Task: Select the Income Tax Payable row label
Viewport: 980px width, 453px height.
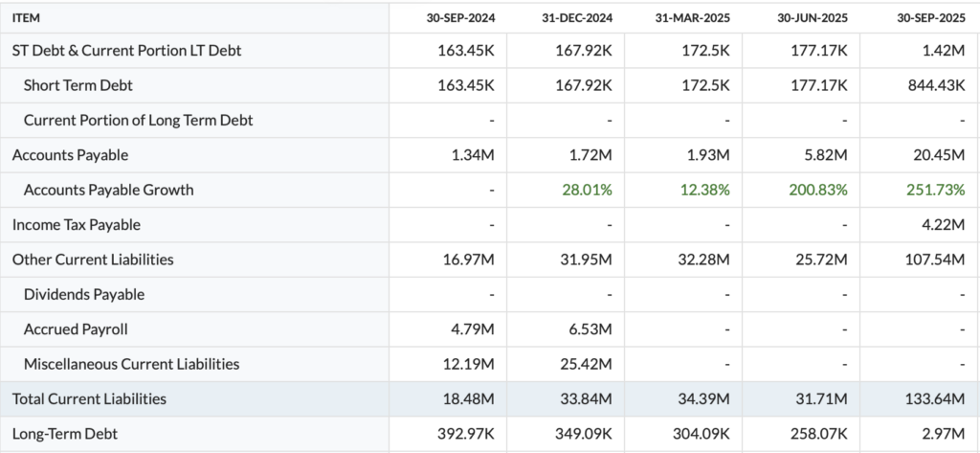Action: pos(76,224)
